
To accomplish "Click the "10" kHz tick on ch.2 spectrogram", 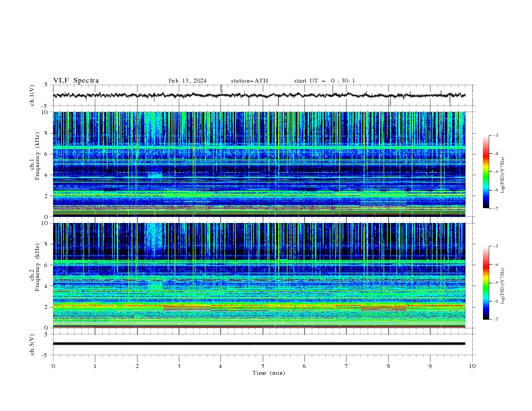I will click(46, 223).
